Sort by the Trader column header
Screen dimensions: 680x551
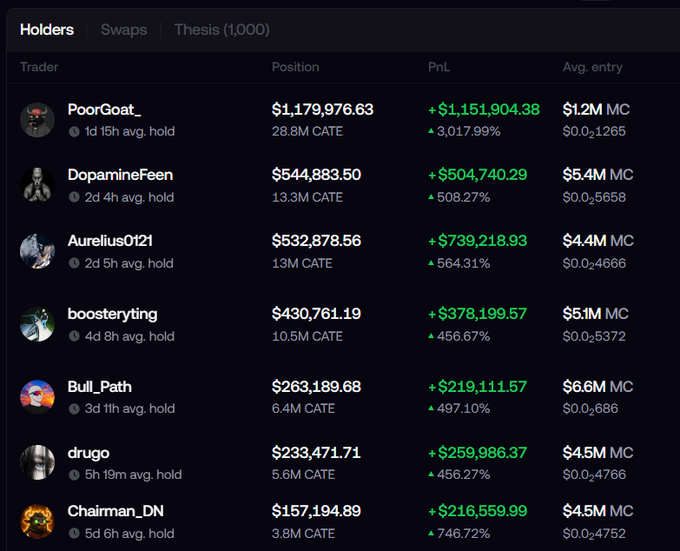(x=39, y=67)
